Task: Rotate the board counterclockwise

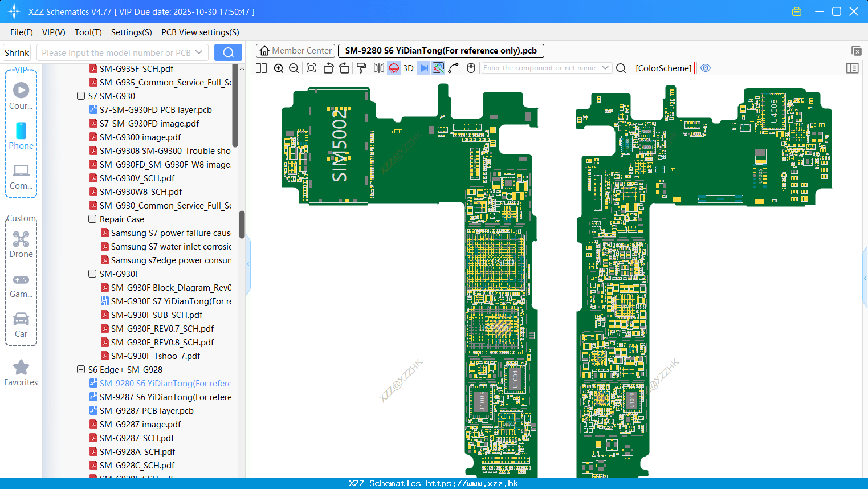Action: pos(328,68)
